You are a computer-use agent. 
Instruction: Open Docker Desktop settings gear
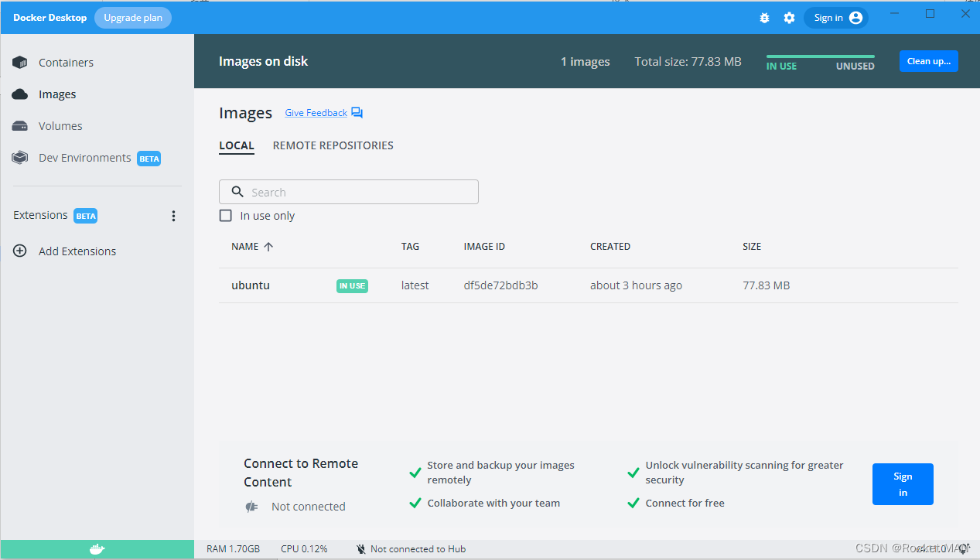coord(789,17)
